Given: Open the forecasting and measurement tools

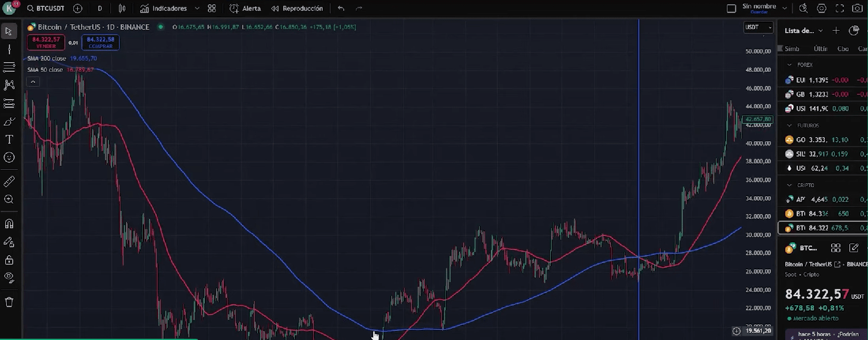Looking at the screenshot, I should tap(9, 103).
